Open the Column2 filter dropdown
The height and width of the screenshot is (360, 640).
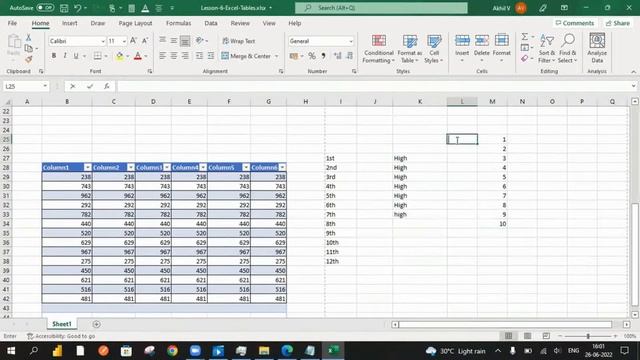coord(131,167)
